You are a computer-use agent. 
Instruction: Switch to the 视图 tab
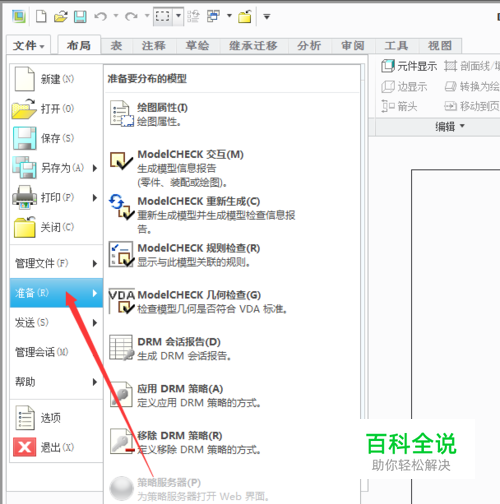[440, 46]
